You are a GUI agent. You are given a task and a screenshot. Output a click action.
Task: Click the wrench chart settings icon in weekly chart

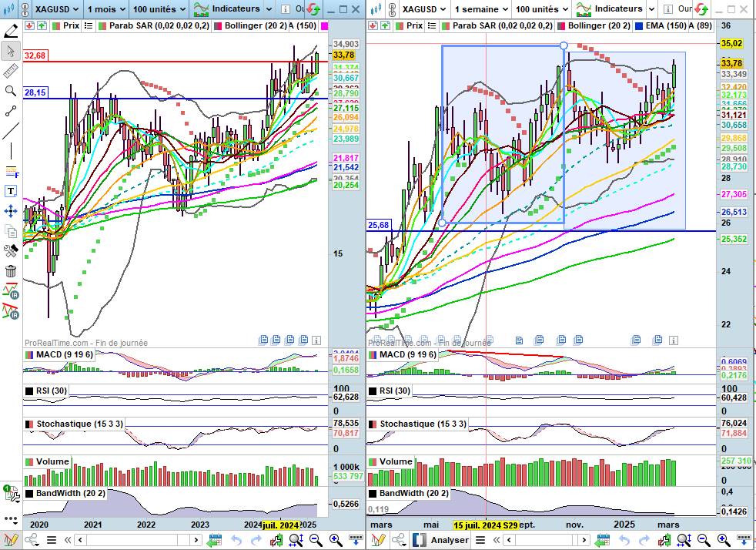664,540
